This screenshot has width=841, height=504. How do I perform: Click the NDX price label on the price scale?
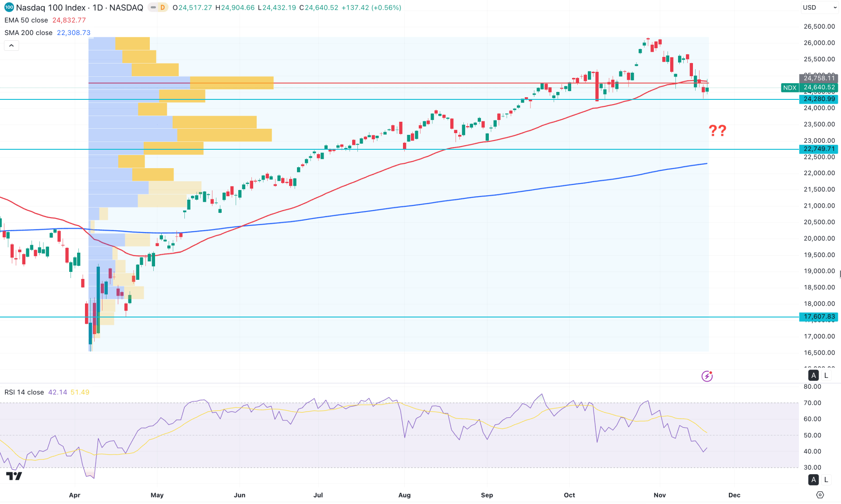pos(790,88)
